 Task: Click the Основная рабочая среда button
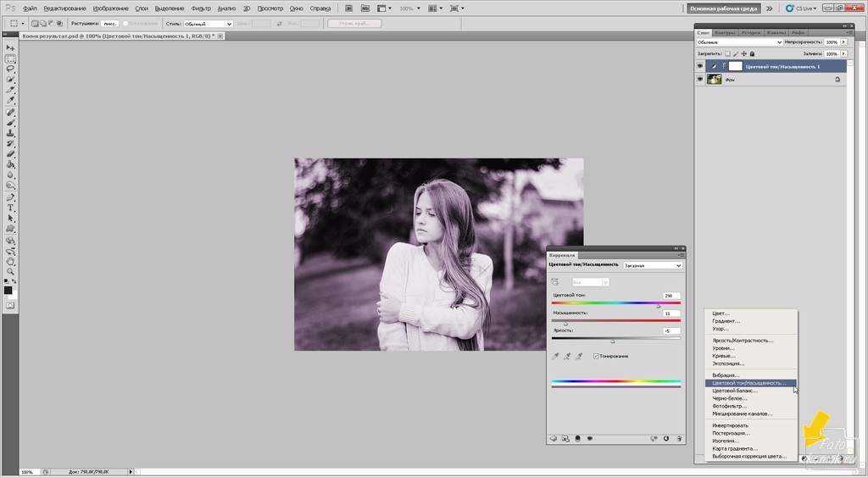pyautogui.click(x=724, y=8)
